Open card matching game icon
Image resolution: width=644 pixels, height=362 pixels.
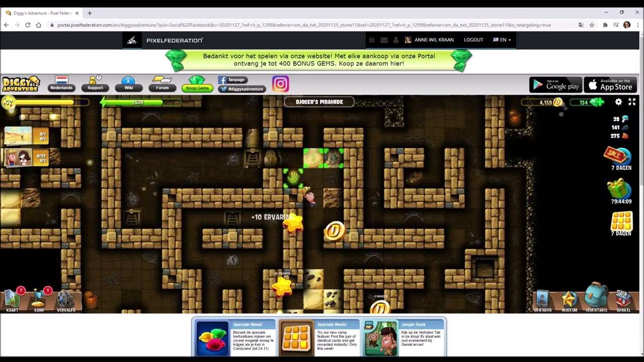pyautogui.click(x=621, y=224)
